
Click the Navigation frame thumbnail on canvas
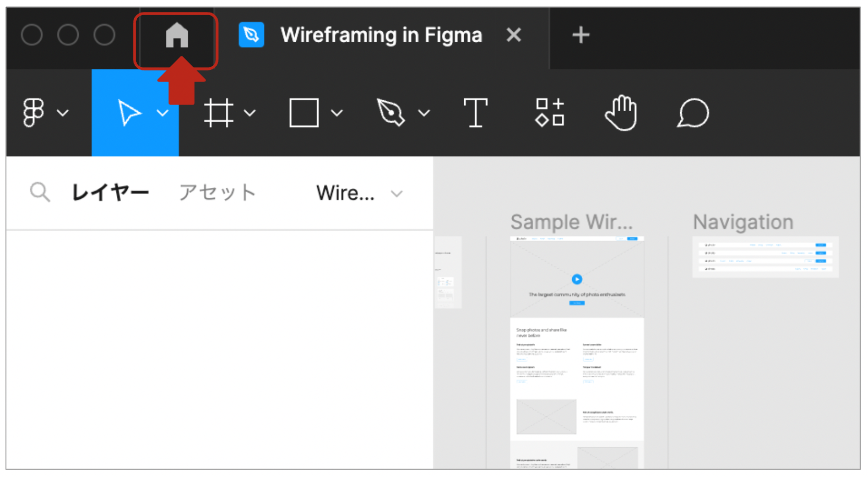765,257
